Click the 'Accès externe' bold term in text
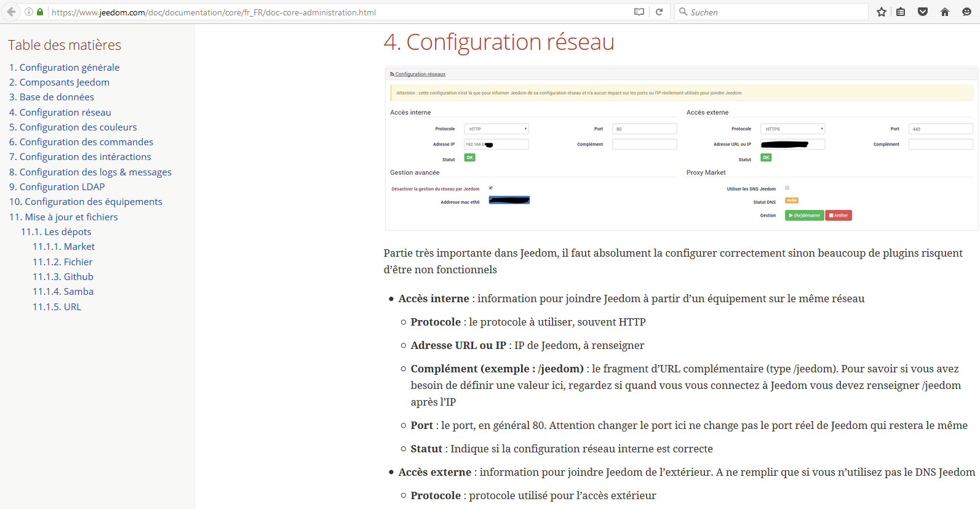Image resolution: width=980 pixels, height=509 pixels. click(x=435, y=472)
